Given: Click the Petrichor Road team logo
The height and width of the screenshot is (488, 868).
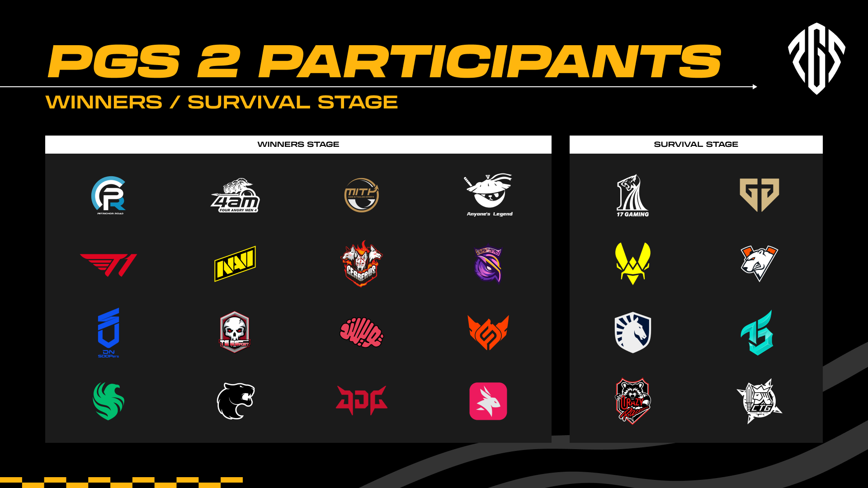Looking at the screenshot, I should [108, 195].
